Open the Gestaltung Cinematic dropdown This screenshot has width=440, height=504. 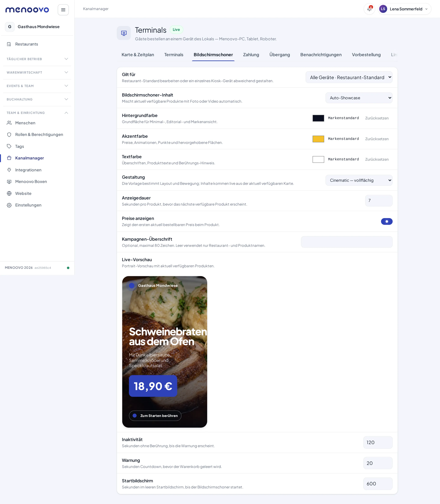click(359, 180)
